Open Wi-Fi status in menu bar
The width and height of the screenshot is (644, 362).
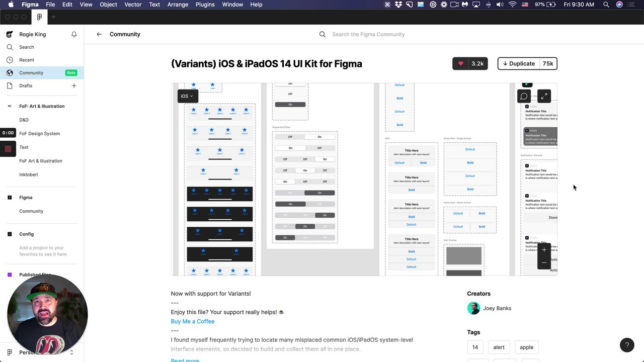tap(512, 5)
